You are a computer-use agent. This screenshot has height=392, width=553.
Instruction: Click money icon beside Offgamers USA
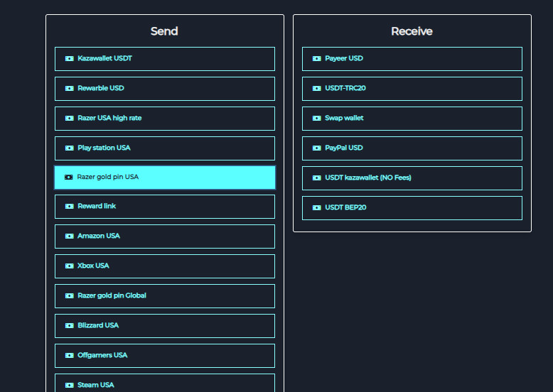click(70, 355)
